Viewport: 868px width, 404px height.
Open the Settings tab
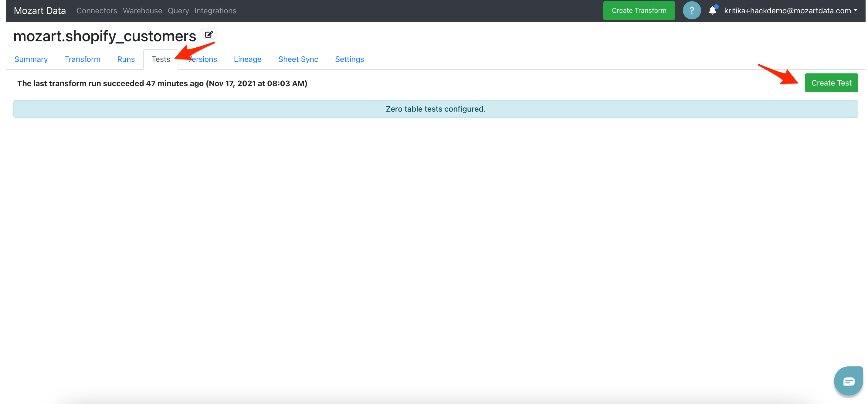click(x=349, y=59)
